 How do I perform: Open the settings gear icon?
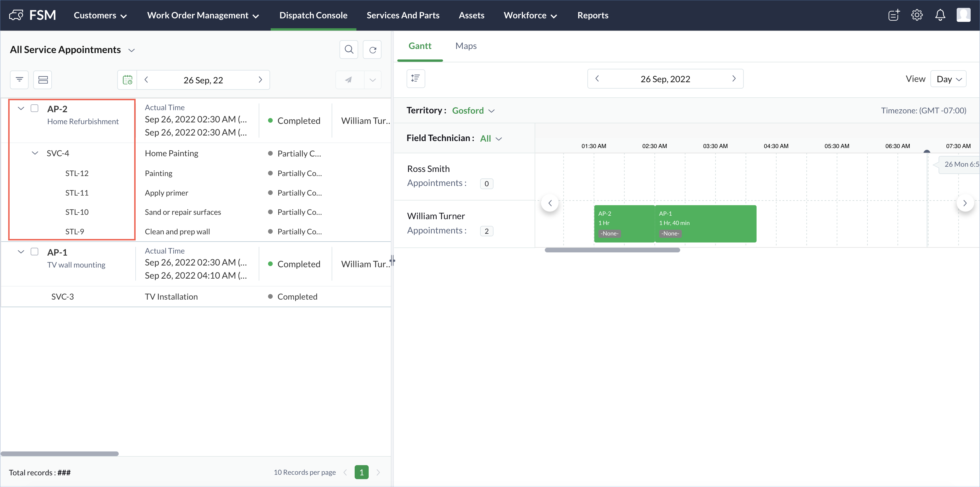click(x=916, y=15)
